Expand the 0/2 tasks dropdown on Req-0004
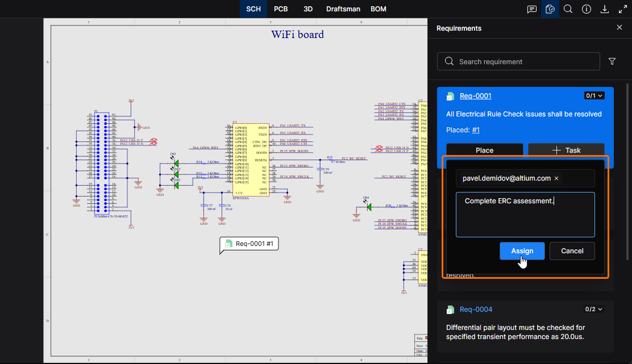 [x=594, y=309]
